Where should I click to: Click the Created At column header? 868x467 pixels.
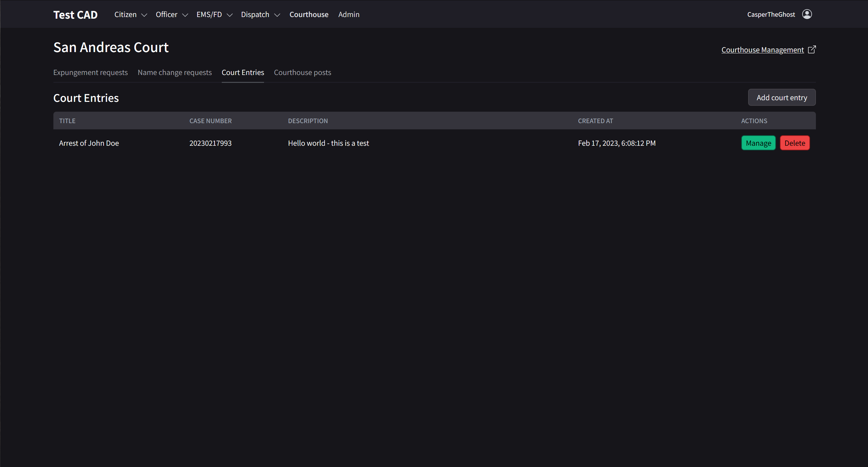point(595,121)
